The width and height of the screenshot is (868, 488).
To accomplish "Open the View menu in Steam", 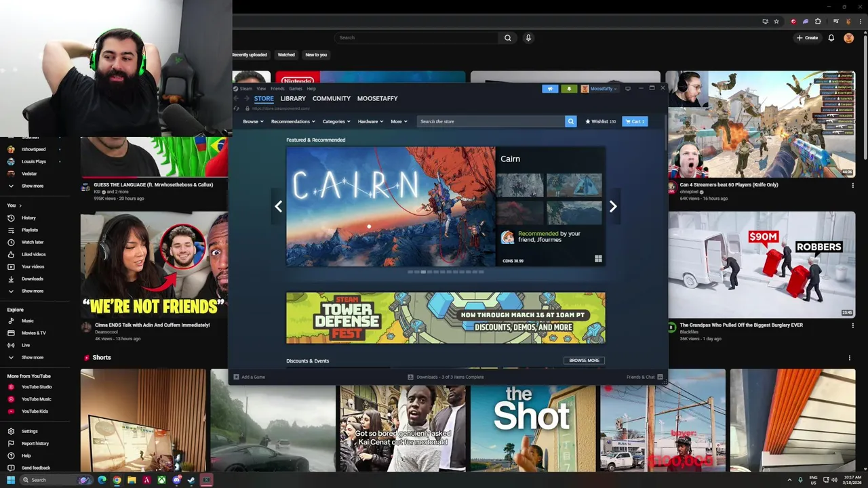I will tap(261, 89).
